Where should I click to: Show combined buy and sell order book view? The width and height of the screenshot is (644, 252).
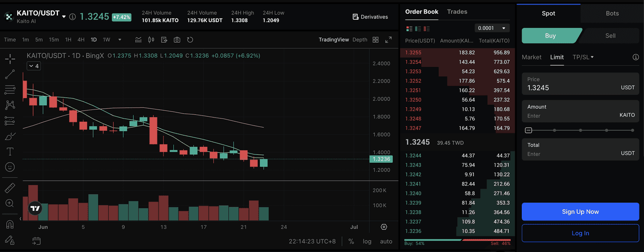pos(409,28)
